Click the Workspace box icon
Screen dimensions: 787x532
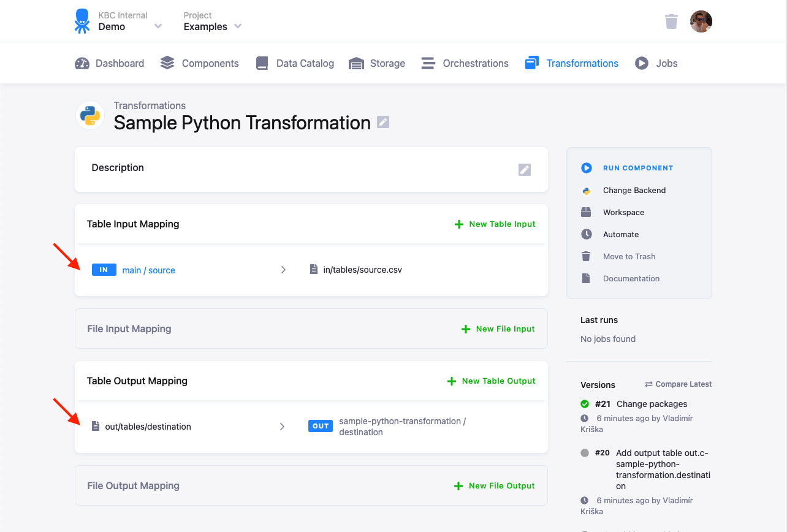[x=587, y=212]
